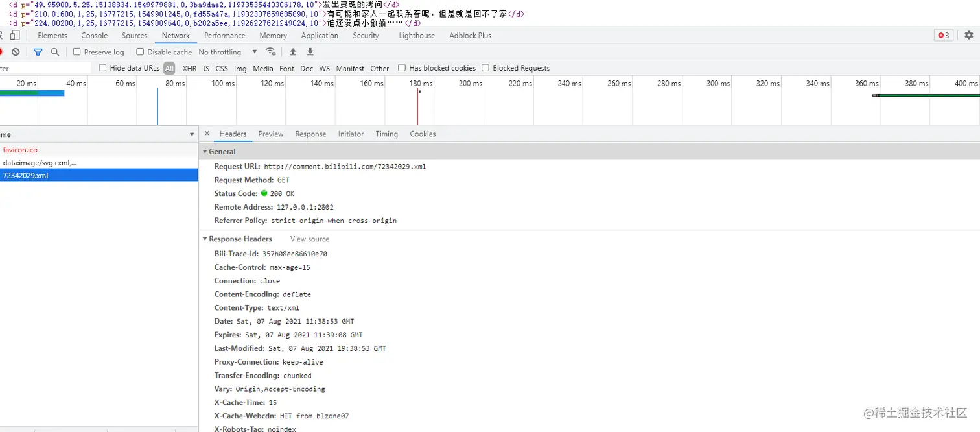Filter requests by Media
This screenshot has height=432, width=980.
click(x=263, y=68)
